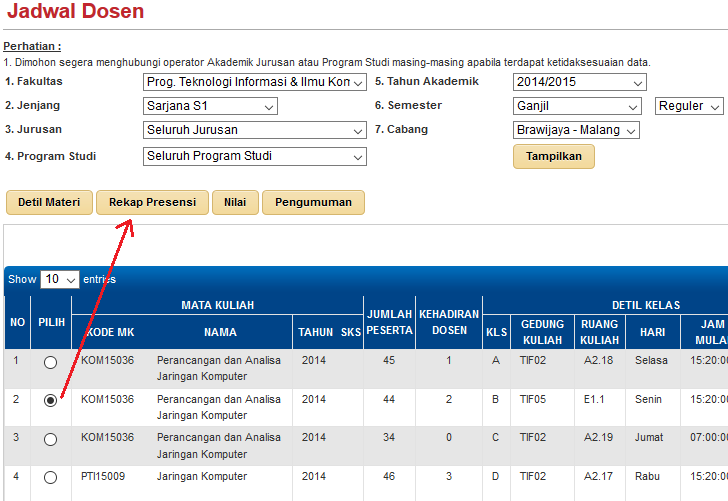Click room E1.1 cell
This screenshot has width=728, height=501.
click(x=594, y=399)
